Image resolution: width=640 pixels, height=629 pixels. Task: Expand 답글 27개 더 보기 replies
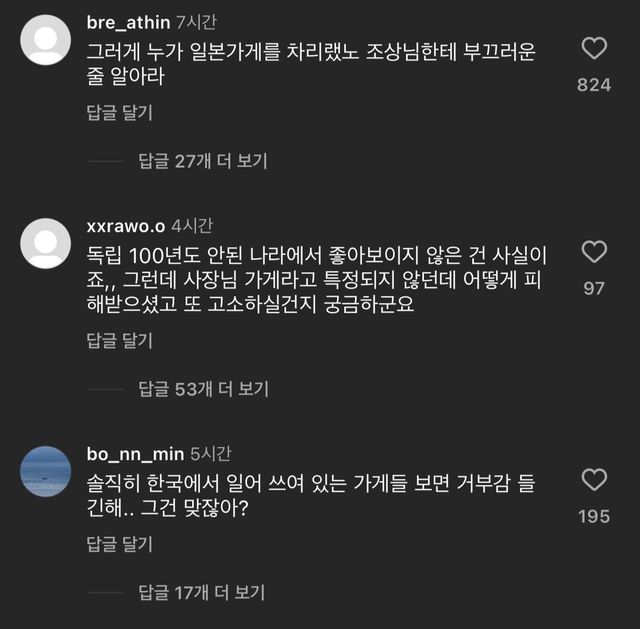(203, 160)
